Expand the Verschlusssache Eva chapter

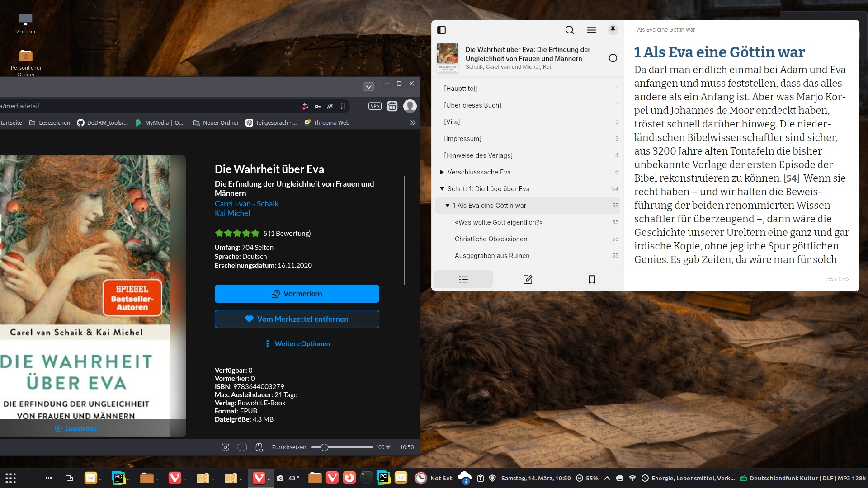point(442,172)
